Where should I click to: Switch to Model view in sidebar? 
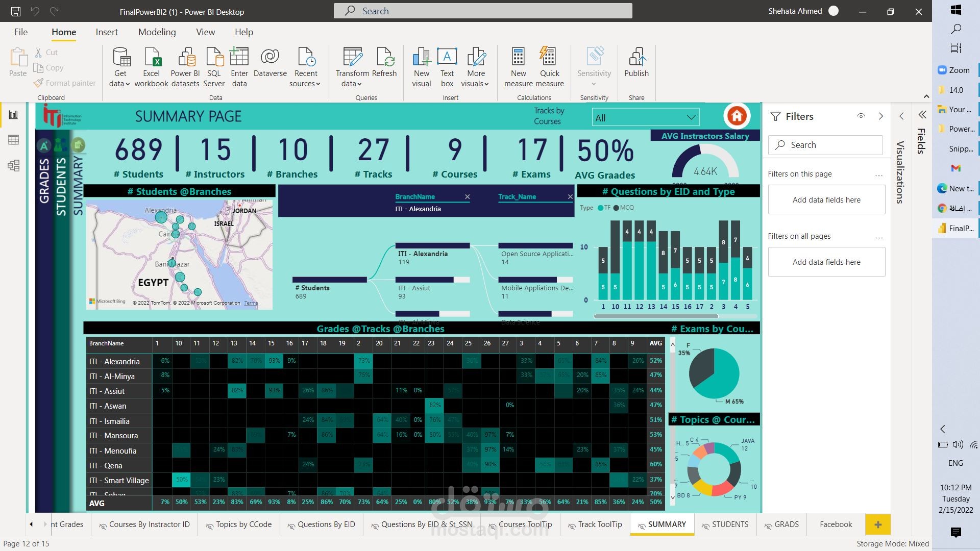(14, 165)
